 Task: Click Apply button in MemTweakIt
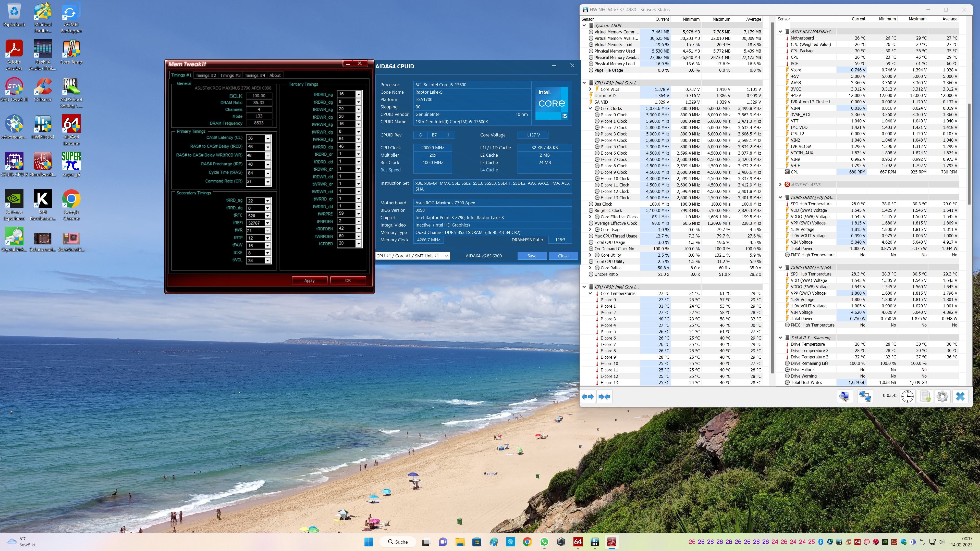309,281
